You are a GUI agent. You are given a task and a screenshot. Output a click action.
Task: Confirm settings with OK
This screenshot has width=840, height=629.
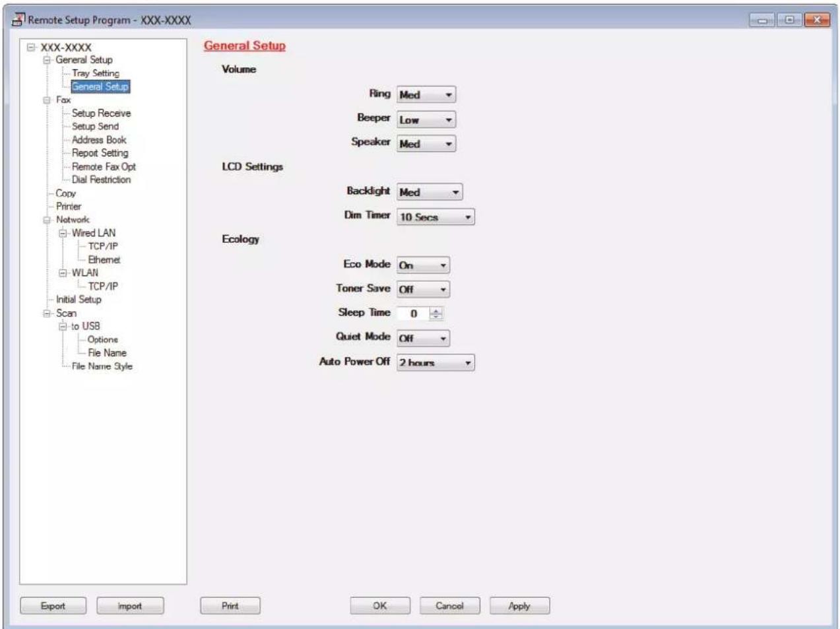pos(380,605)
